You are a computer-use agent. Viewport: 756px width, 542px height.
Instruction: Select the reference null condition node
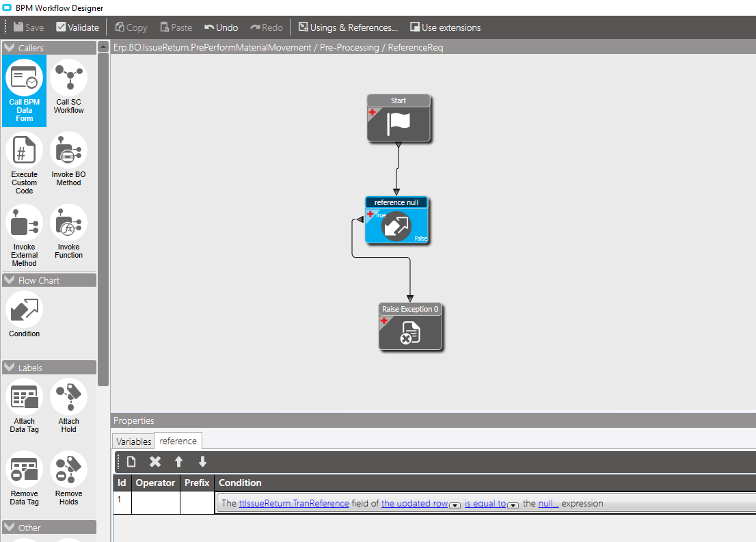[x=396, y=219]
